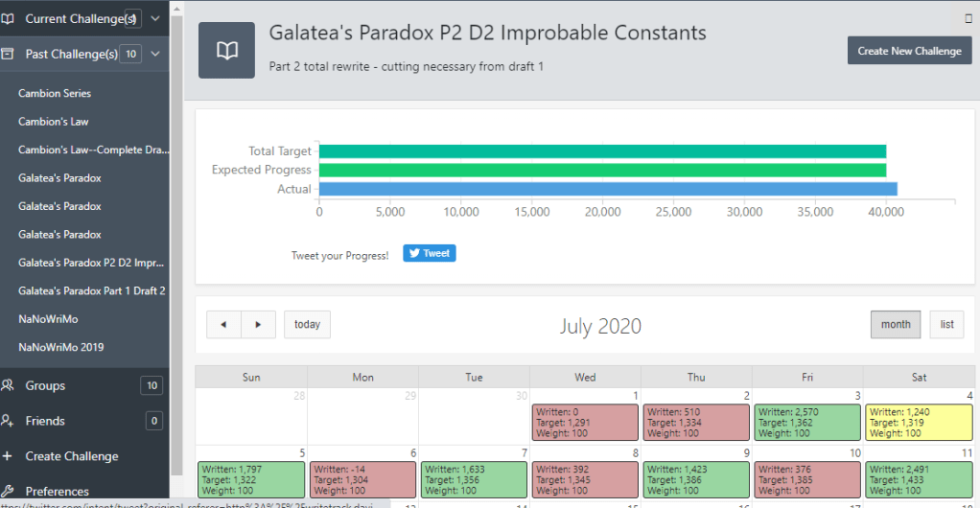Switch calendar to list view
The height and width of the screenshot is (508, 980).
(x=946, y=324)
